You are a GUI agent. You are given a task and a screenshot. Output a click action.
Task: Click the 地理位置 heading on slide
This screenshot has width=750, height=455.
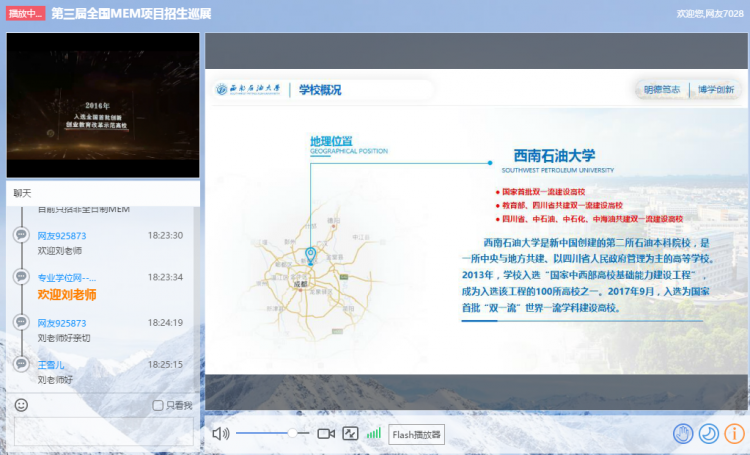point(331,141)
